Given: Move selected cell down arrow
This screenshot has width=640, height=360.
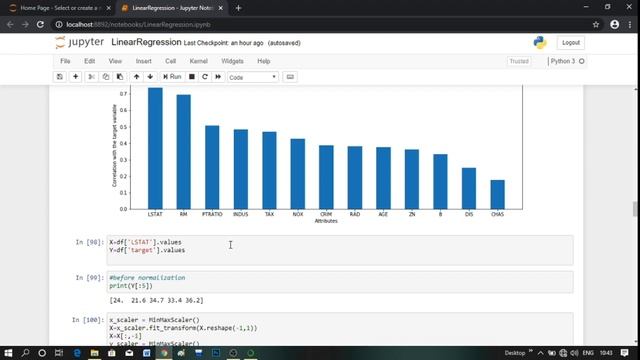Looking at the screenshot, I should click(150, 77).
